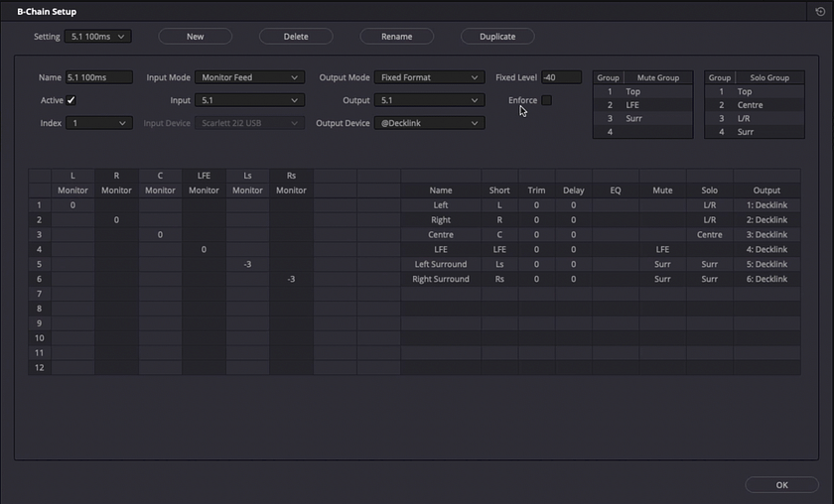Click the Rename button
Viewport: 834px width, 504px height.
tap(397, 36)
